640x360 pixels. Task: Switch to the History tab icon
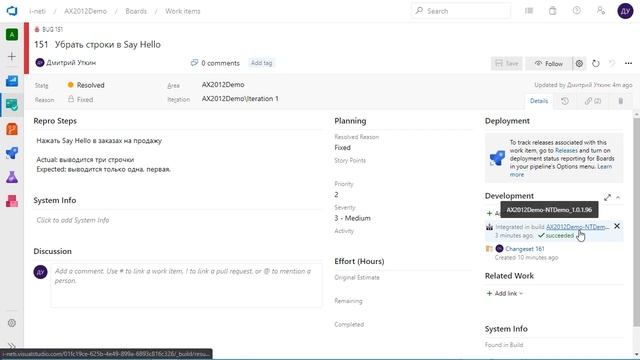[x=565, y=101]
